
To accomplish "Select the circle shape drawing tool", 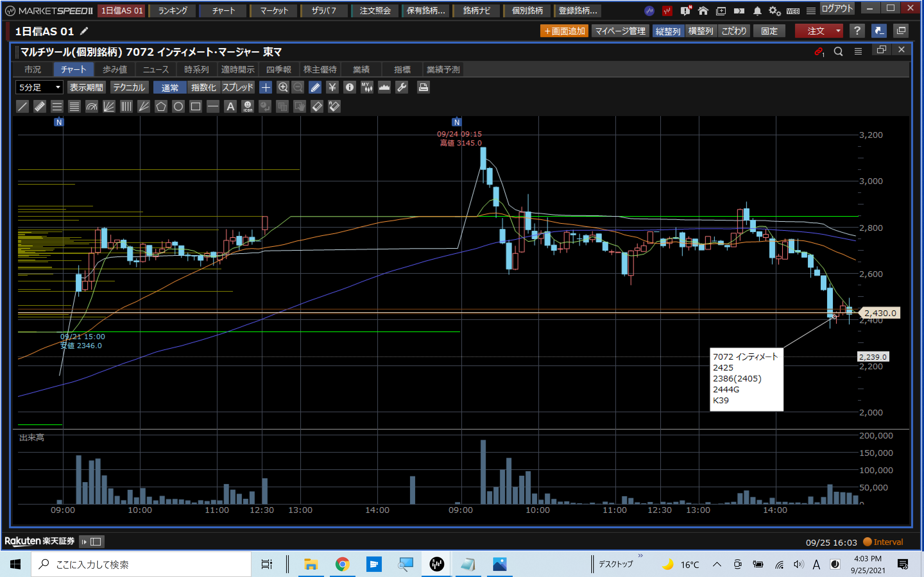I will tap(178, 106).
